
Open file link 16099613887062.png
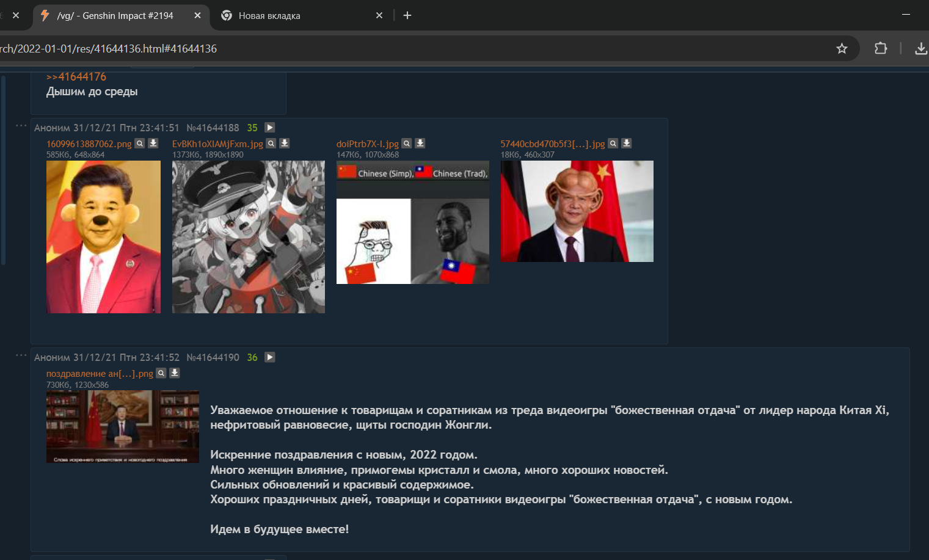click(x=89, y=144)
